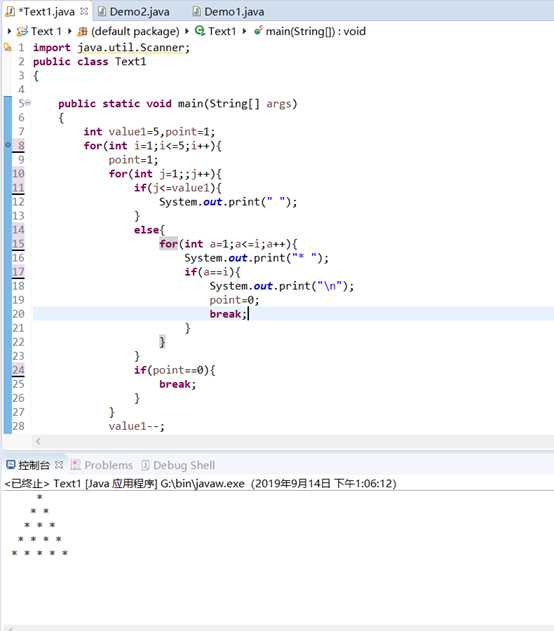Click the file icon on Demo1.java tab
Screen dimensions: 554x631
tap(196, 12)
